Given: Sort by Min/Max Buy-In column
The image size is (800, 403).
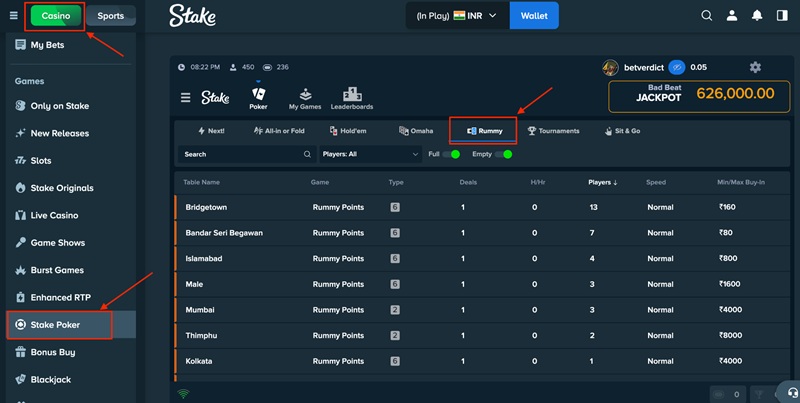Looking at the screenshot, I should coord(741,182).
